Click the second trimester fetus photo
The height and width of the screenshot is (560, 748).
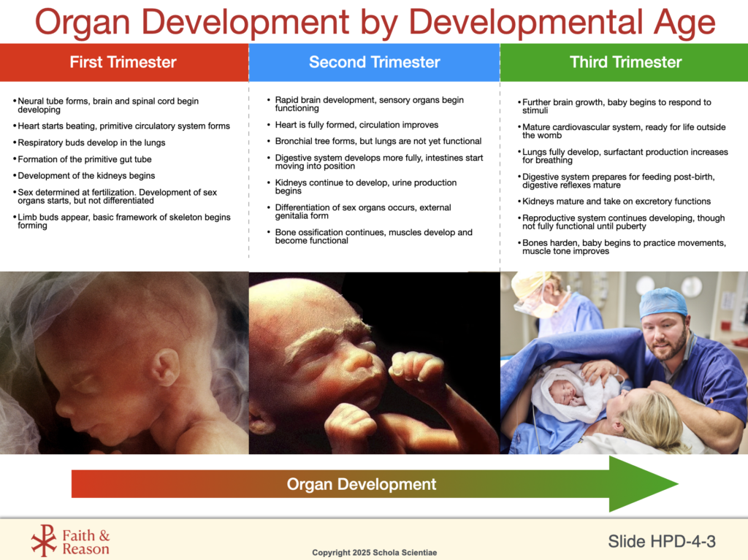pyautogui.click(x=374, y=363)
